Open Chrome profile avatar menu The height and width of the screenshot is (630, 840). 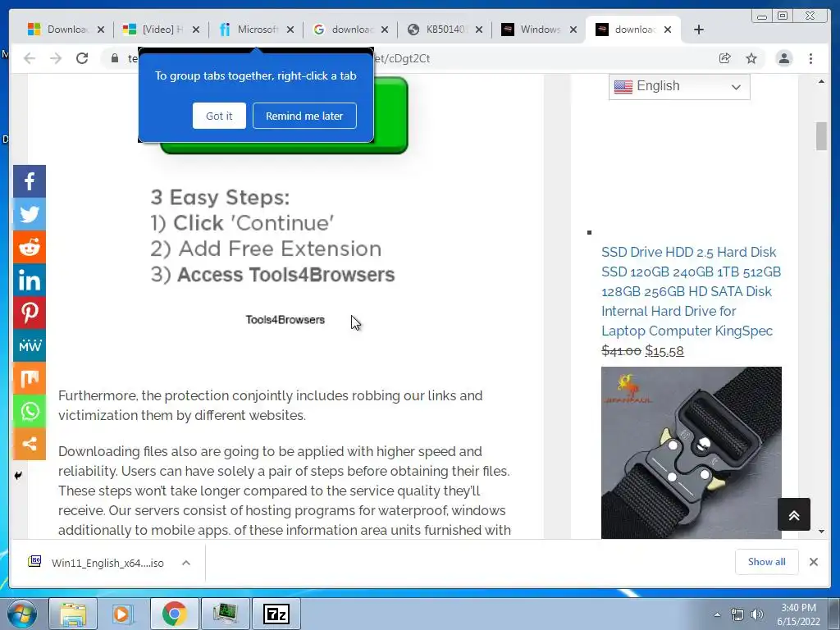coord(784,58)
